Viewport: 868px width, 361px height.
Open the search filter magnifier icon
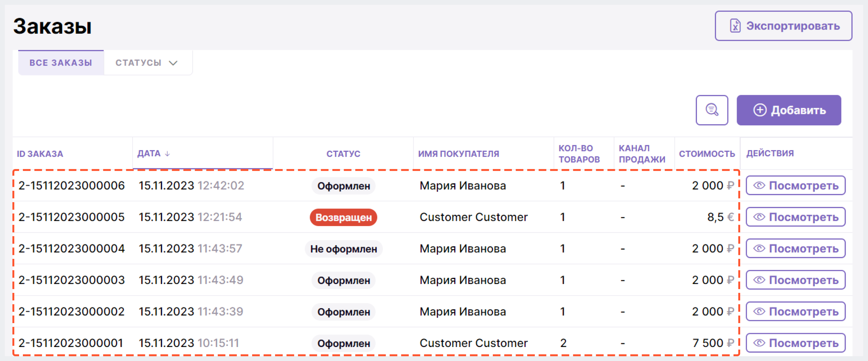(x=712, y=110)
